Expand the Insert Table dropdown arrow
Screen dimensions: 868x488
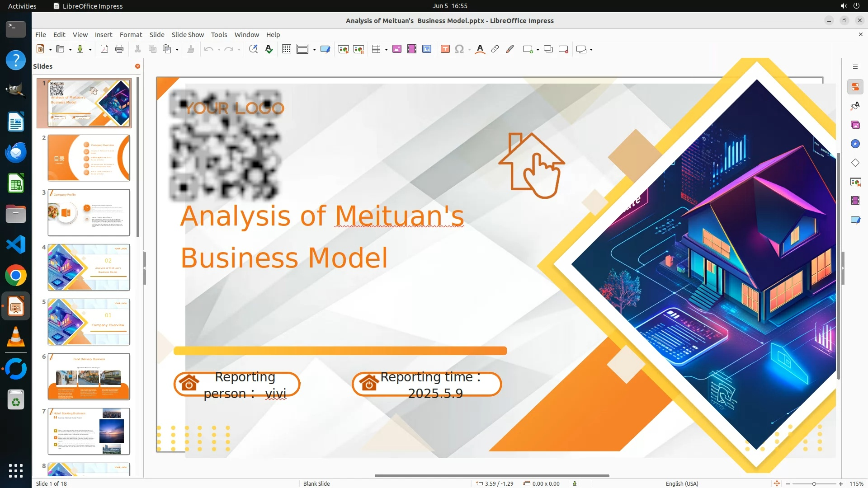(x=386, y=50)
